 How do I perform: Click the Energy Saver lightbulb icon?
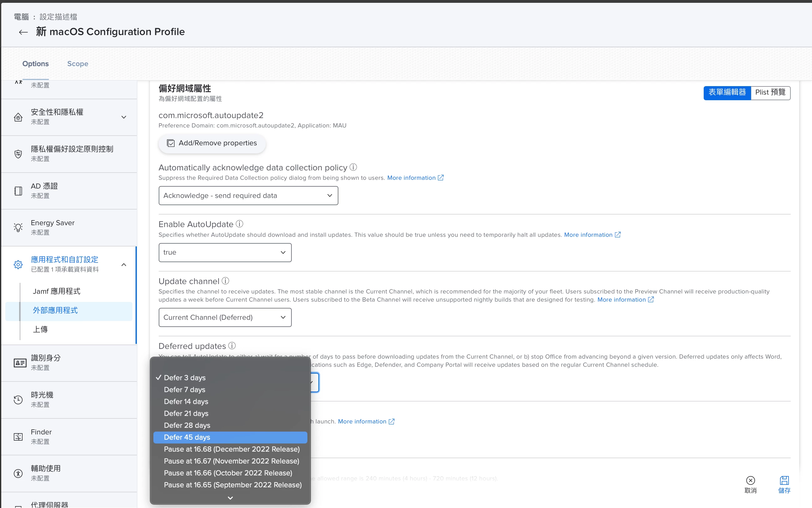pyautogui.click(x=18, y=227)
